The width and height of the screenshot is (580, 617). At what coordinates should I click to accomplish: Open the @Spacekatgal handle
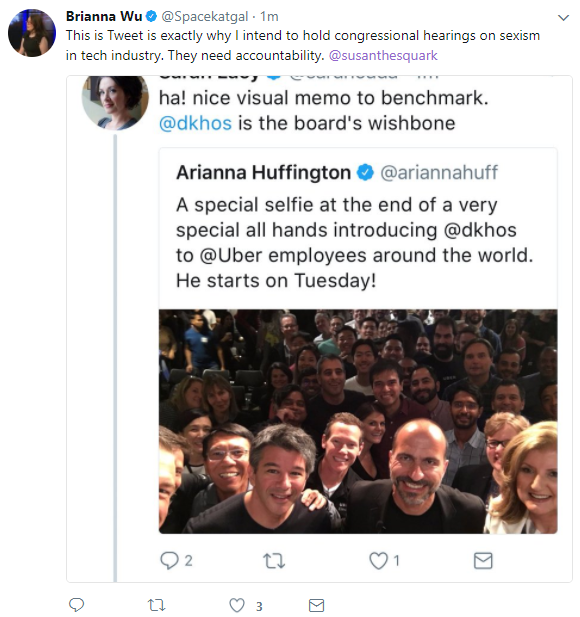[x=205, y=17]
